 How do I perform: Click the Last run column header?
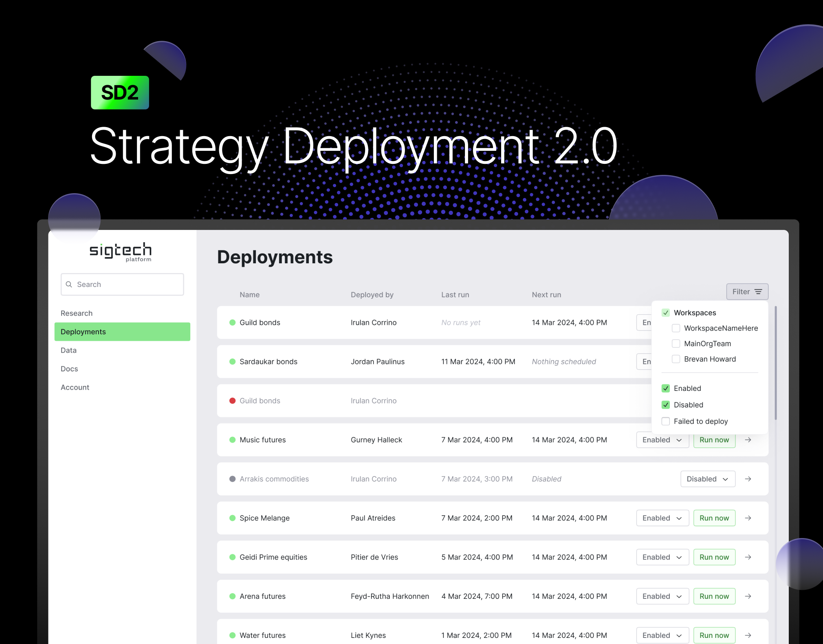click(455, 295)
